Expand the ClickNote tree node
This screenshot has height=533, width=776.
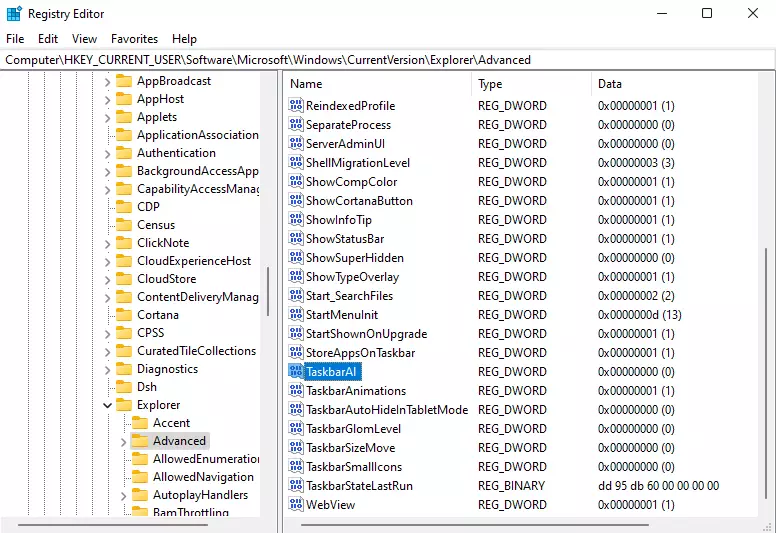tap(107, 243)
